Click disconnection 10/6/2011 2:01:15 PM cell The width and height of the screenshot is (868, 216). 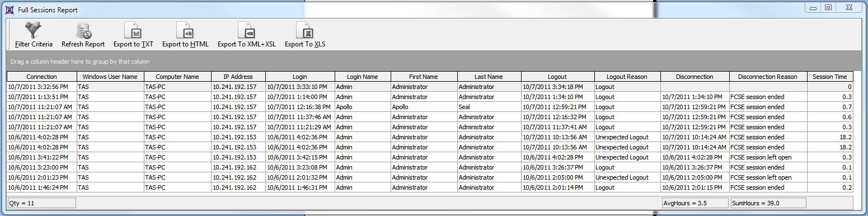click(x=695, y=187)
